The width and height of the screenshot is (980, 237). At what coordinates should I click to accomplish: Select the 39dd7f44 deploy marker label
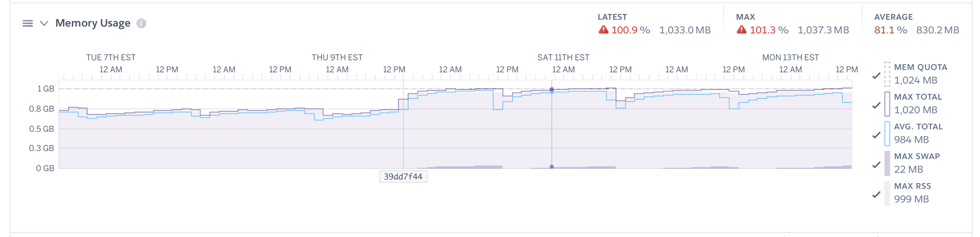tap(403, 177)
